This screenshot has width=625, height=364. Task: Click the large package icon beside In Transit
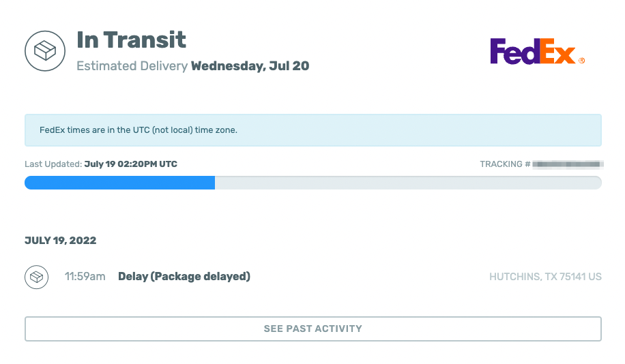(x=45, y=50)
